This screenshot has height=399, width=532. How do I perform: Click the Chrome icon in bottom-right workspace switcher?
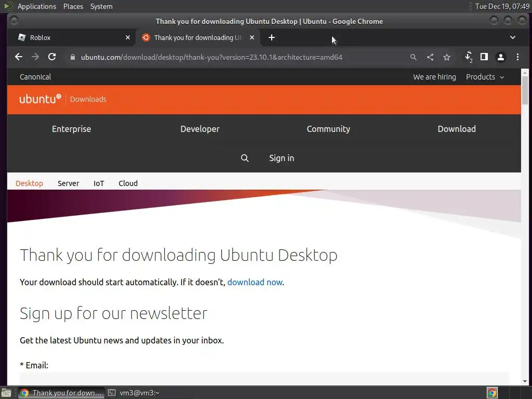click(x=493, y=393)
